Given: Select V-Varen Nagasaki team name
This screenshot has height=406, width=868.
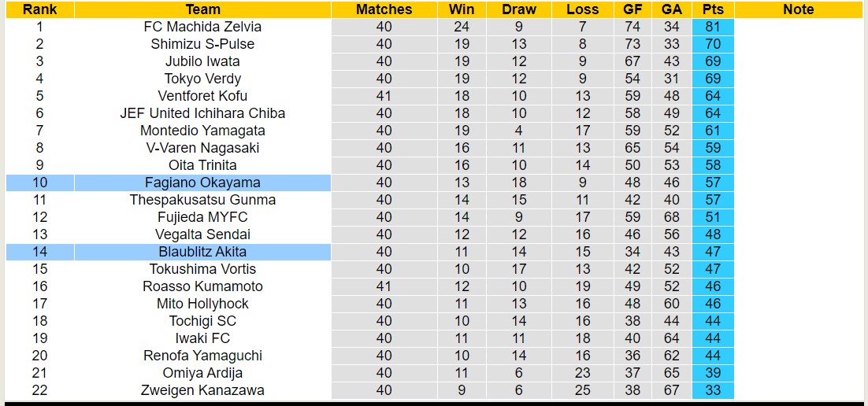Looking at the screenshot, I should (202, 148).
